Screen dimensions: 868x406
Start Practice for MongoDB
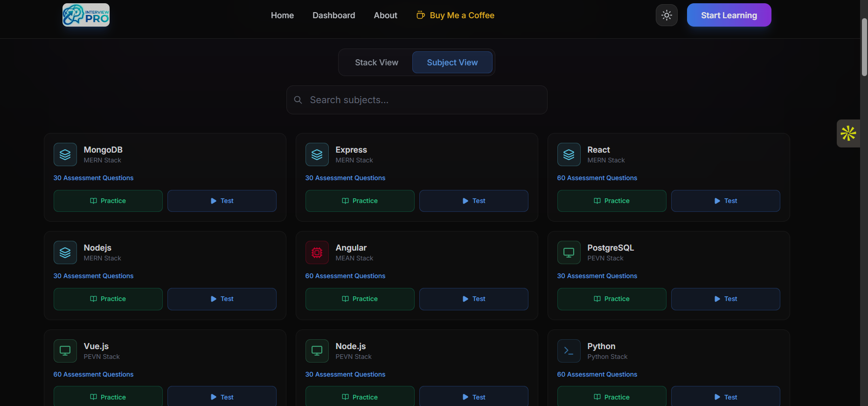108,201
